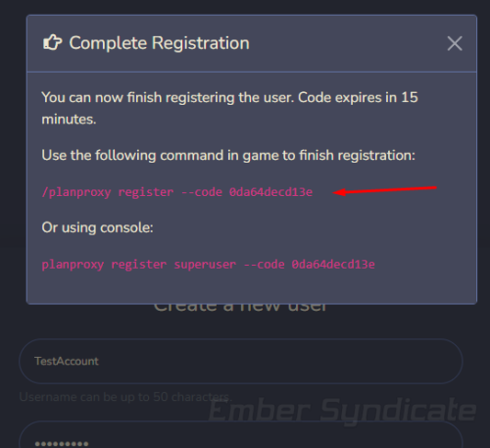The image size is (490, 448).
Task: Close the Complete Registration dialog
Action: [455, 43]
